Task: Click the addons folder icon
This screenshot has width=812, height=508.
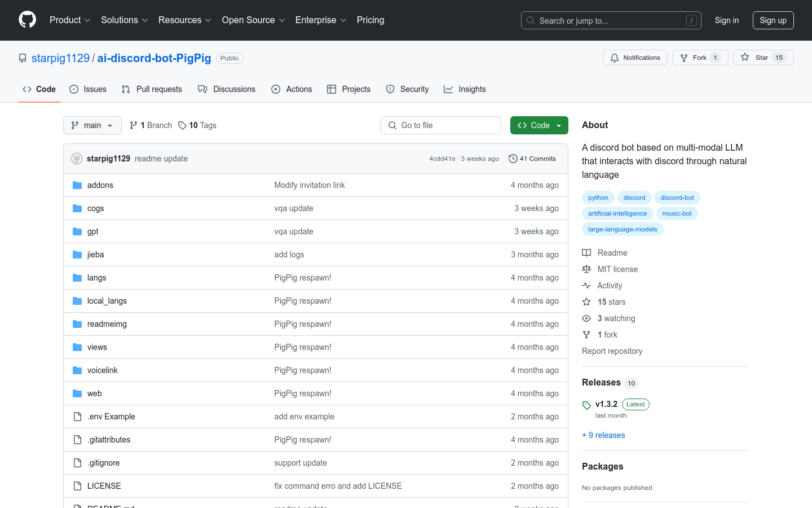Action: (77, 185)
